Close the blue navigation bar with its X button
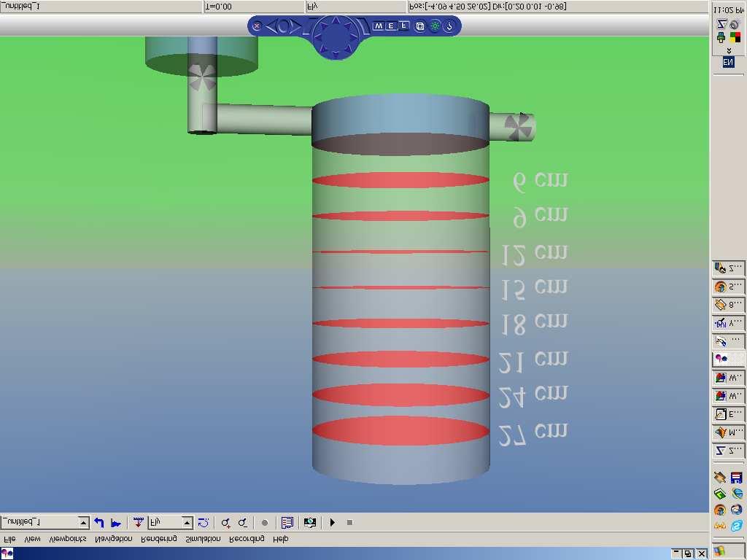747x560 pixels. pyautogui.click(x=257, y=26)
